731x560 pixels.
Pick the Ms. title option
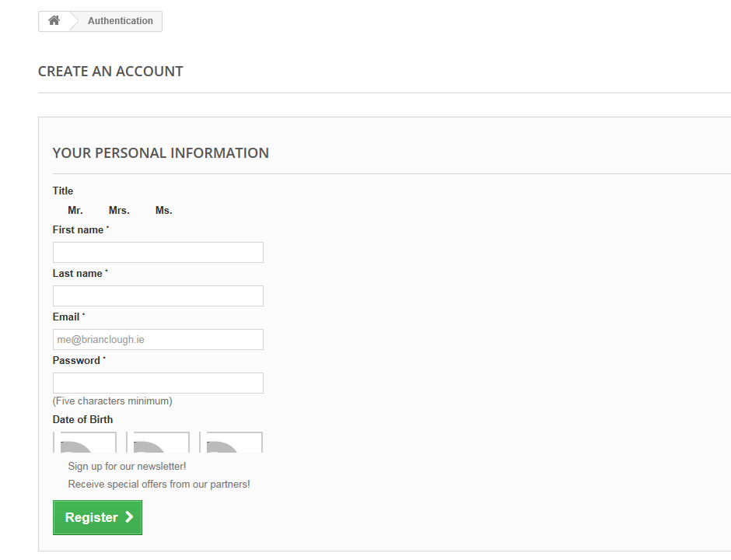tap(163, 211)
